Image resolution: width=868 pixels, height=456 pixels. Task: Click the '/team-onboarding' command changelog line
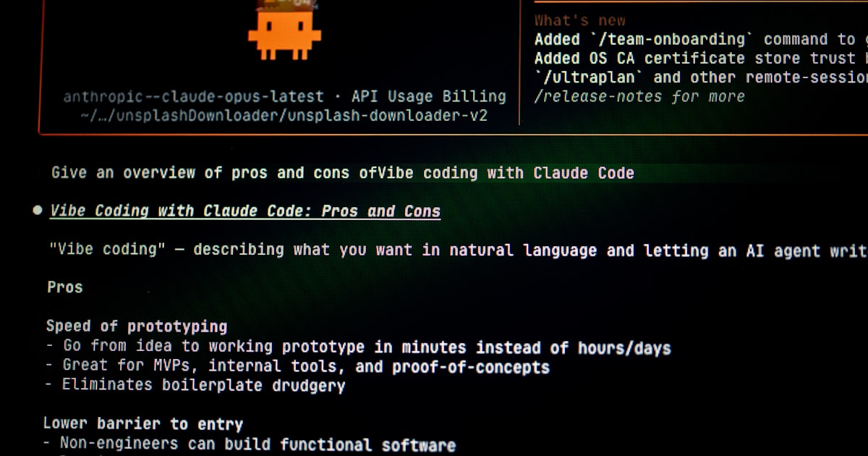pyautogui.click(x=701, y=39)
